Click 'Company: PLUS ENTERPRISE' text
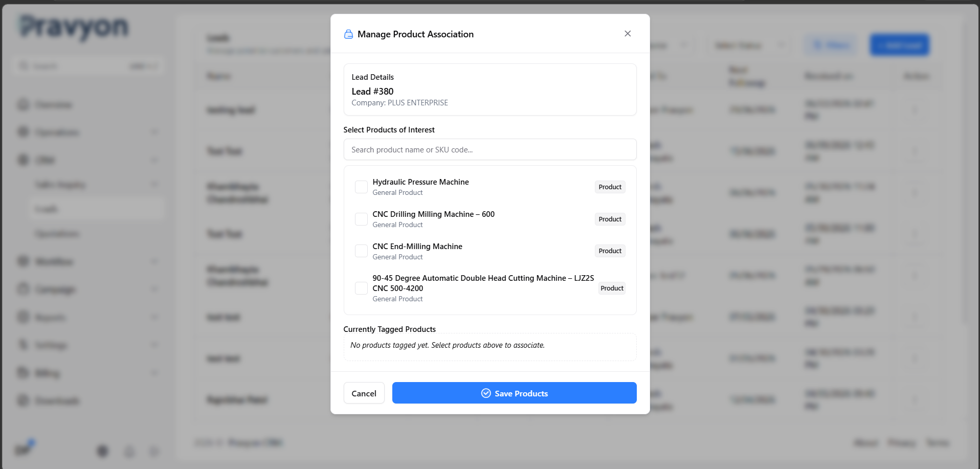 [x=399, y=103]
